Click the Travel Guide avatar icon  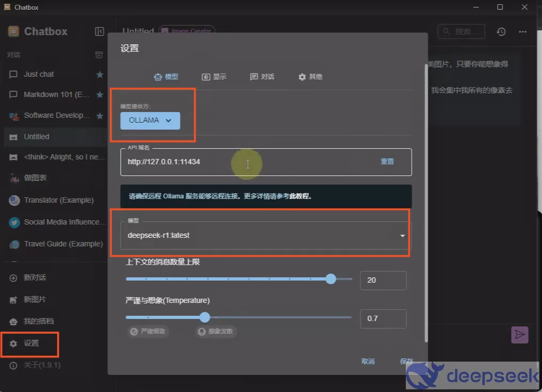pyautogui.click(x=14, y=244)
